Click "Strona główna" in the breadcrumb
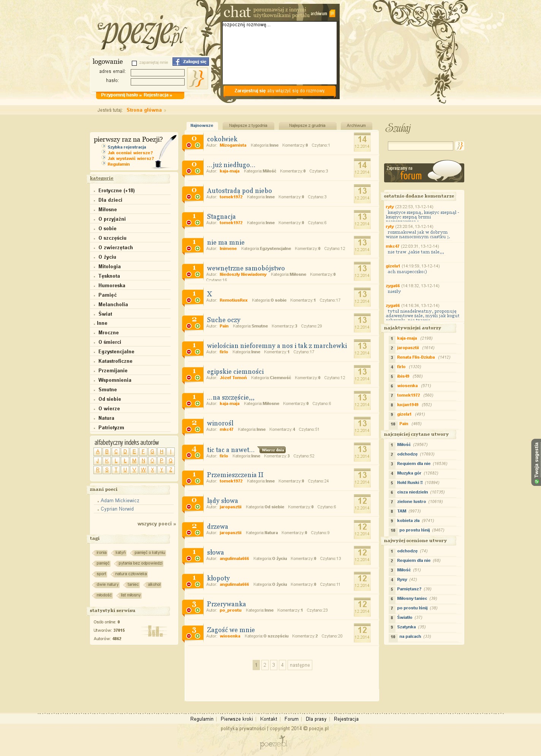Image resolution: width=541 pixels, height=756 pixels. pyautogui.click(x=144, y=110)
